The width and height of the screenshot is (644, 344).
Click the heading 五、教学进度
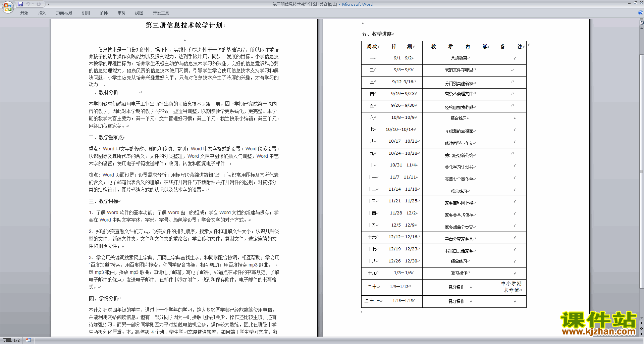[x=377, y=34]
